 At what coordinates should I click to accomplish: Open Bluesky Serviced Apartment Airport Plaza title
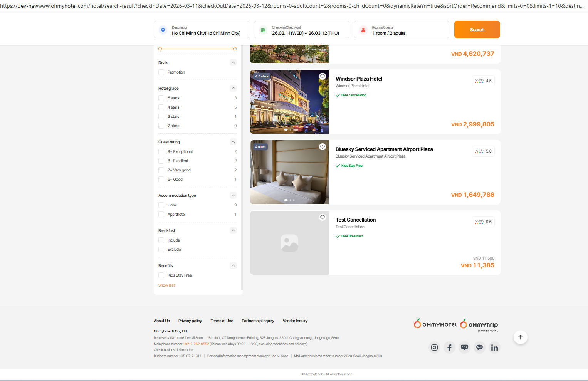coord(384,149)
